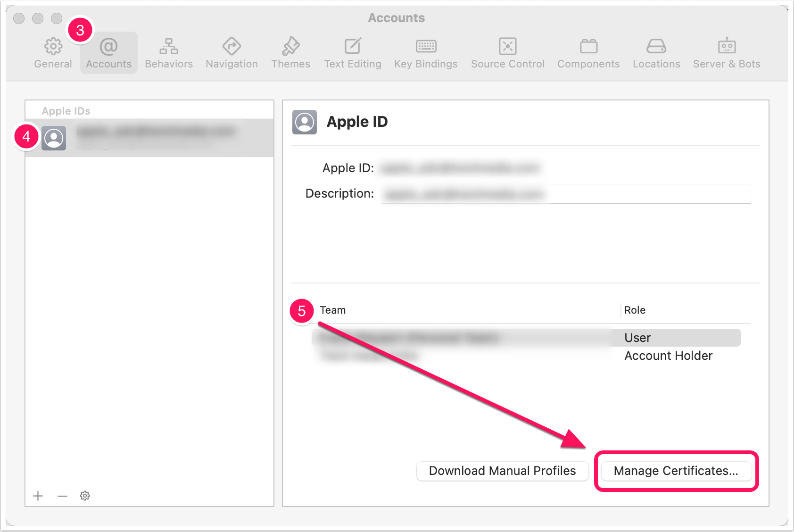The width and height of the screenshot is (794, 532).
Task: Click the Apple ID profile icon in details pane
Action: point(305,122)
